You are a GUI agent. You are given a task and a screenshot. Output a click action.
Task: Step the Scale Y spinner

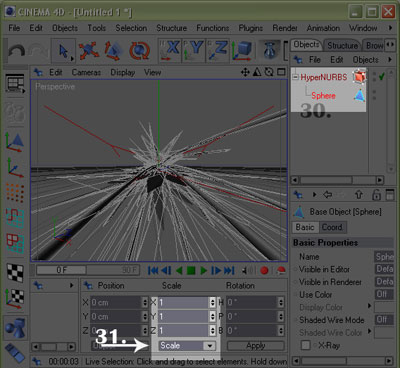point(212,317)
